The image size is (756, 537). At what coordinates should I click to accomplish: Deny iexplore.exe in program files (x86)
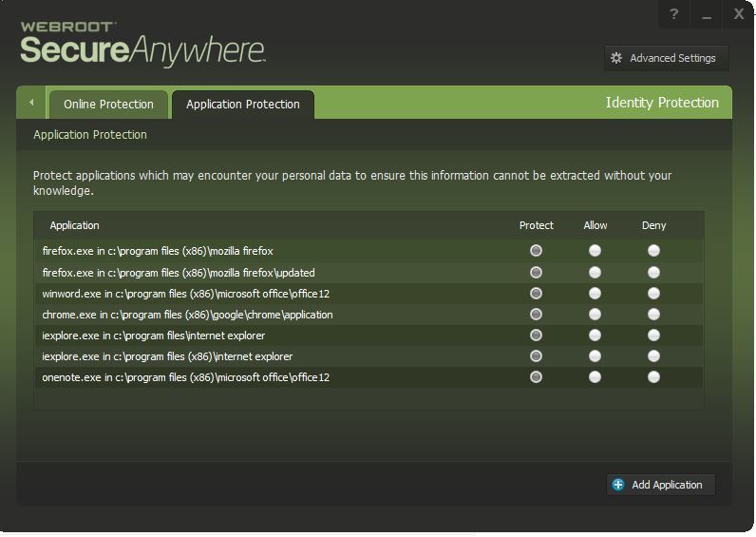(653, 356)
